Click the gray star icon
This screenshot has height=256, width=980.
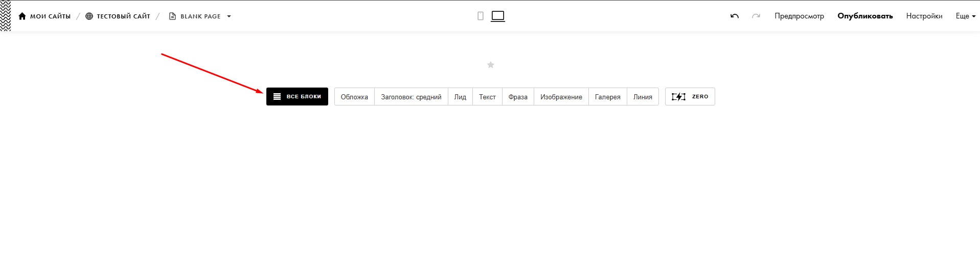pos(491,65)
